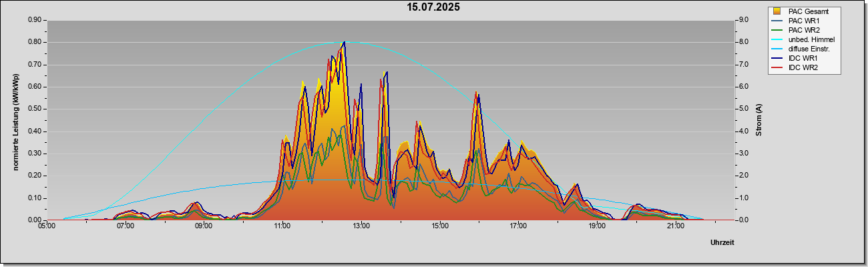This screenshot has height=267, width=868.
Task: Click the 05:00 time axis label
Action: 47,226
